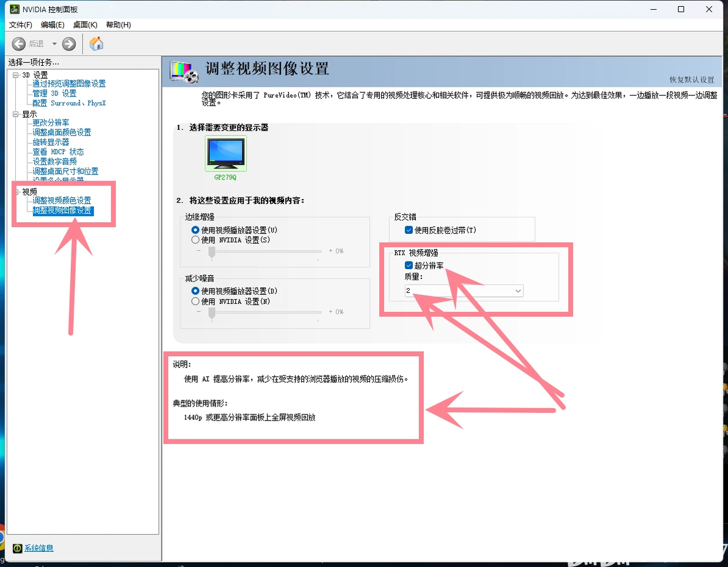Viewport: 728px width, 567px height.
Task: Open 调整桌面尺寸和位置
Action: 65,172
